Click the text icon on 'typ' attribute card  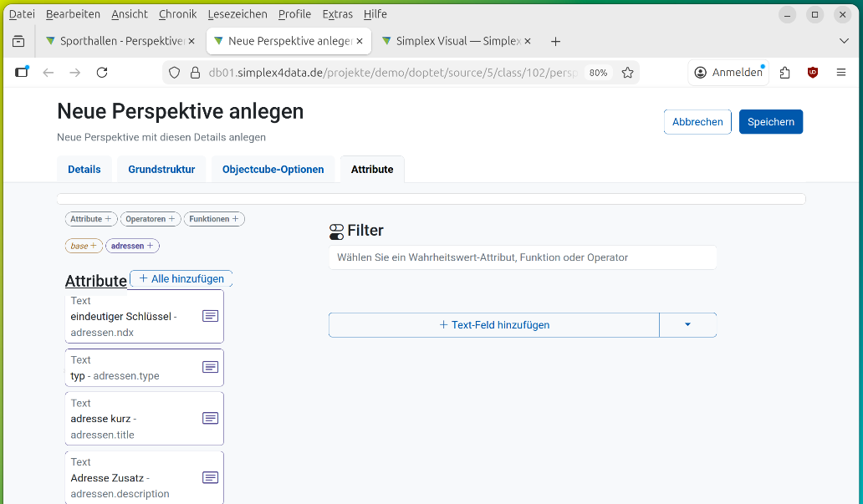pyautogui.click(x=211, y=368)
